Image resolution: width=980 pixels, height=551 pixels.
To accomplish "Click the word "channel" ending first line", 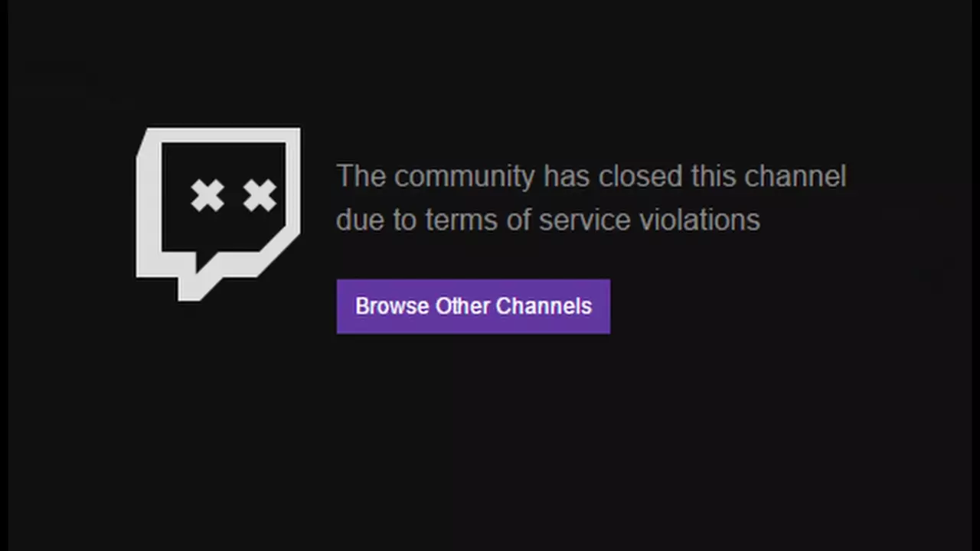I will [x=795, y=177].
